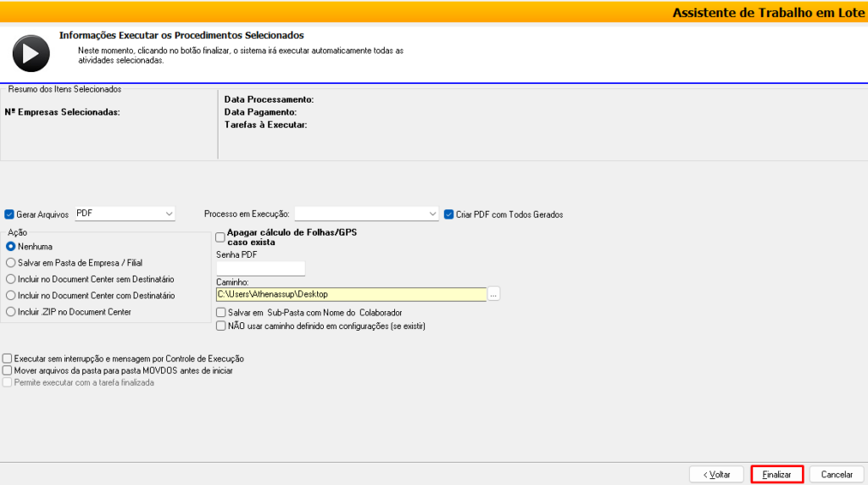Uncheck Criar PDF com Todos Gerados
Screen dimensions: 868x485
pyautogui.click(x=448, y=215)
